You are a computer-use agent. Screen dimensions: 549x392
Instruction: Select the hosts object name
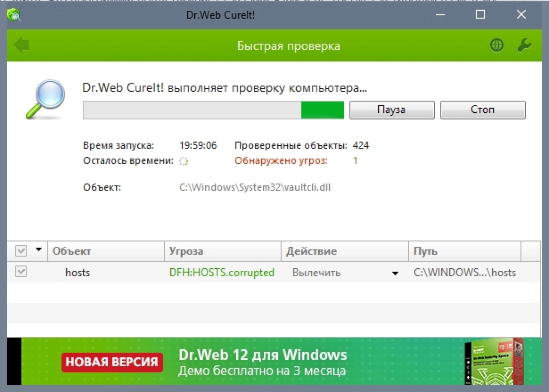(x=78, y=272)
